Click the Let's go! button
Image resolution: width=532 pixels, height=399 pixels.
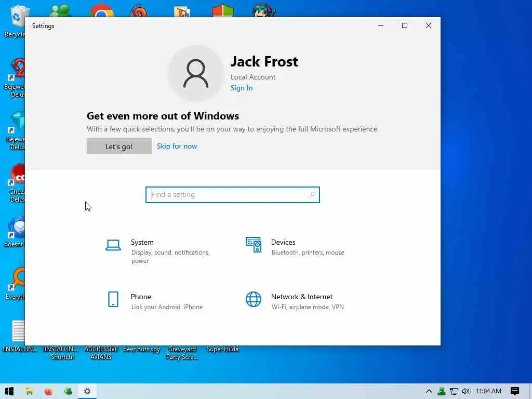119,146
